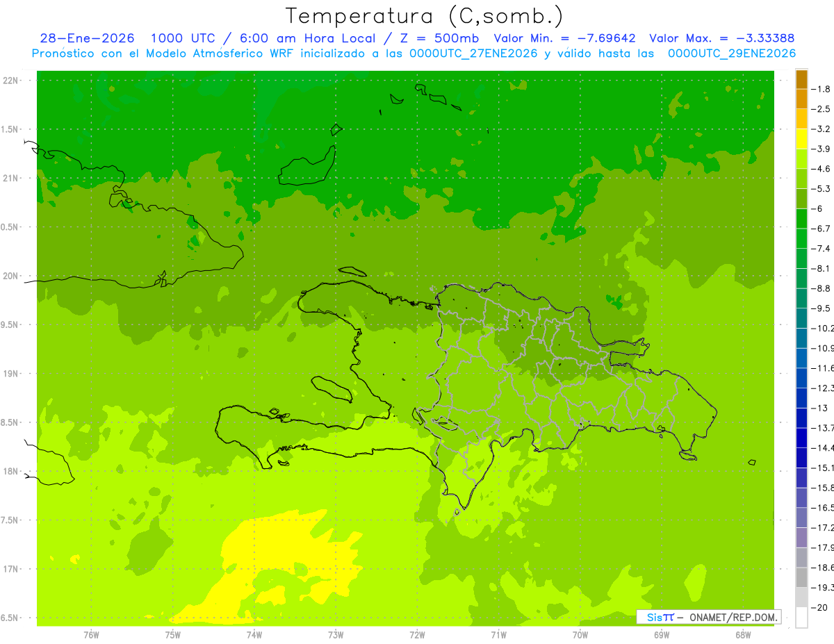Click the '-4.6' colorbar value
This screenshot has width=834, height=644.
[x=821, y=169]
